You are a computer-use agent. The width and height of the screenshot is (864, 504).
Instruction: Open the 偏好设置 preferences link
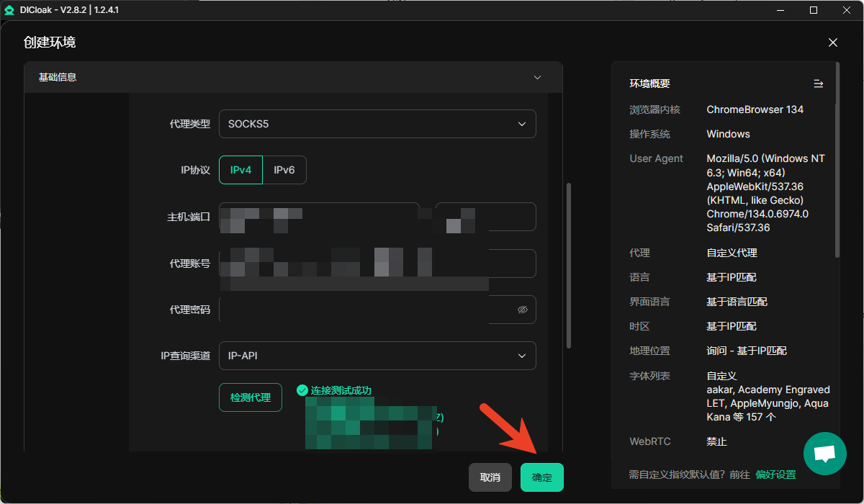(775, 474)
